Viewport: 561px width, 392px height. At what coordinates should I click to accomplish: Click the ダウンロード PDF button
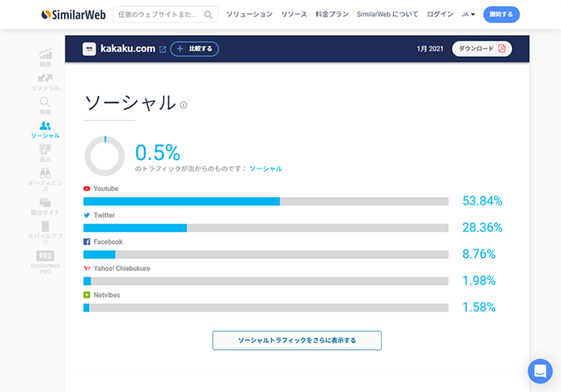pyautogui.click(x=482, y=49)
